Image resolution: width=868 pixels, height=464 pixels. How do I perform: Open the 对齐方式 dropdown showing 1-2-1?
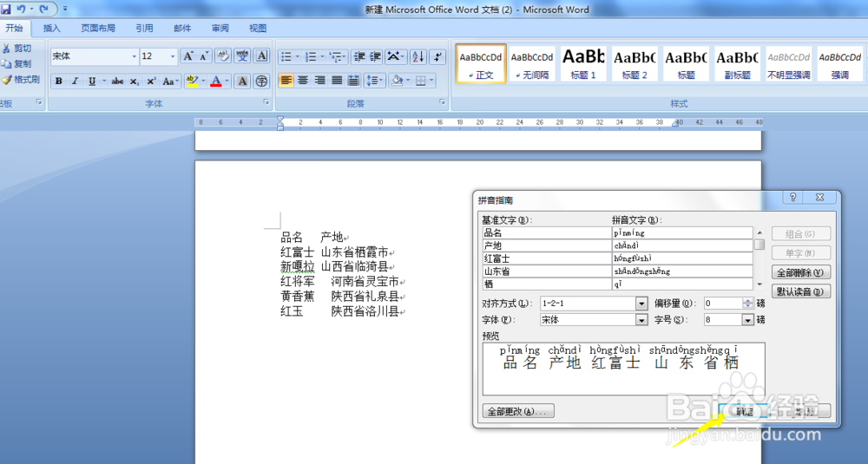click(641, 304)
